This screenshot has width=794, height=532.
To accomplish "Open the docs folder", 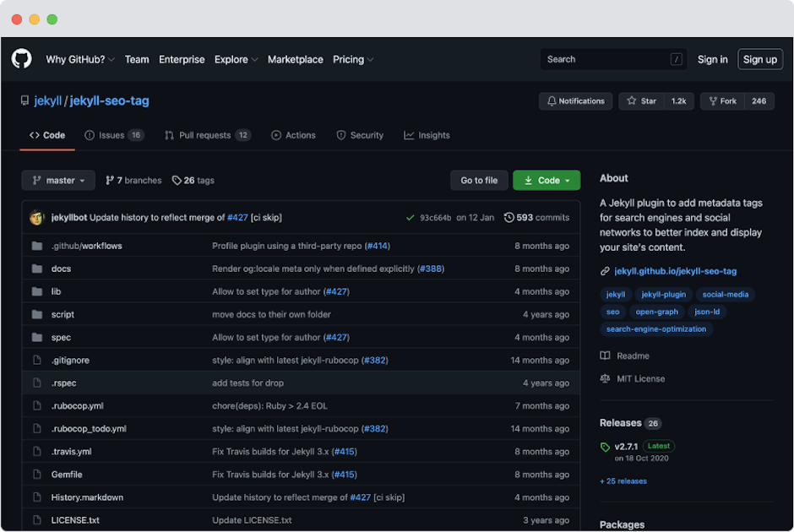I will click(61, 269).
